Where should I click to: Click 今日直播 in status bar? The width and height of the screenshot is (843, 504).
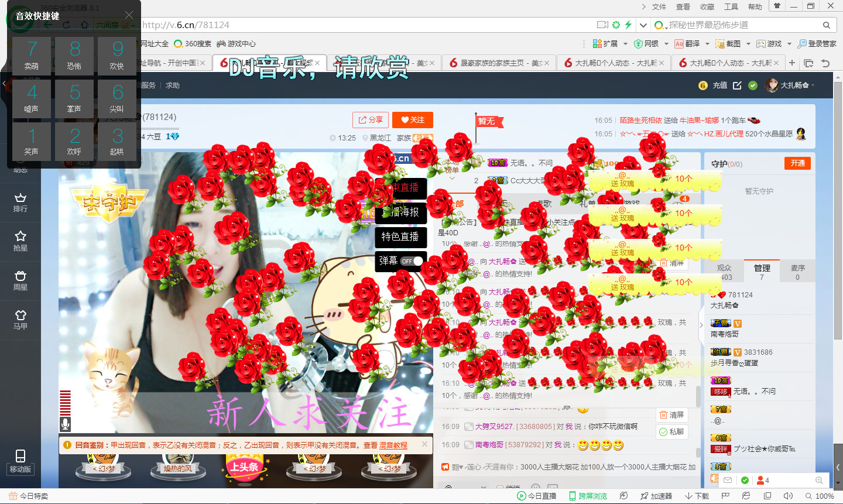pyautogui.click(x=537, y=496)
